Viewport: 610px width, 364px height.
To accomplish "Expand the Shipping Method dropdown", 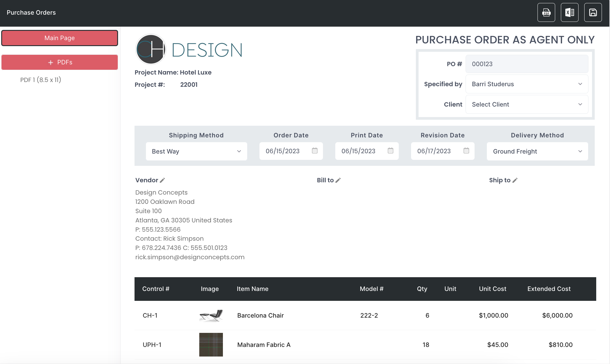I will pos(196,151).
